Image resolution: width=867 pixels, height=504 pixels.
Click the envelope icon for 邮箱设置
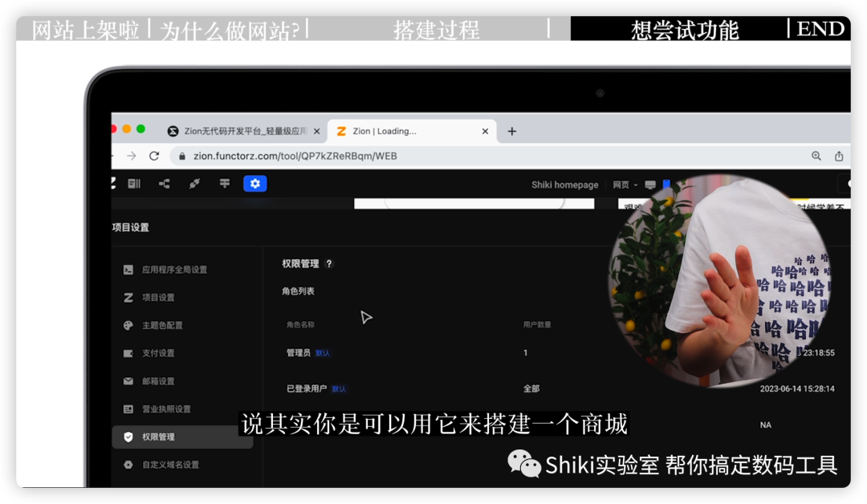[x=128, y=380]
